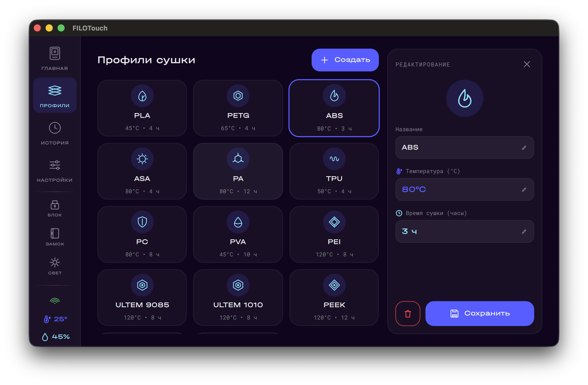Open the Главная home section

click(55, 59)
